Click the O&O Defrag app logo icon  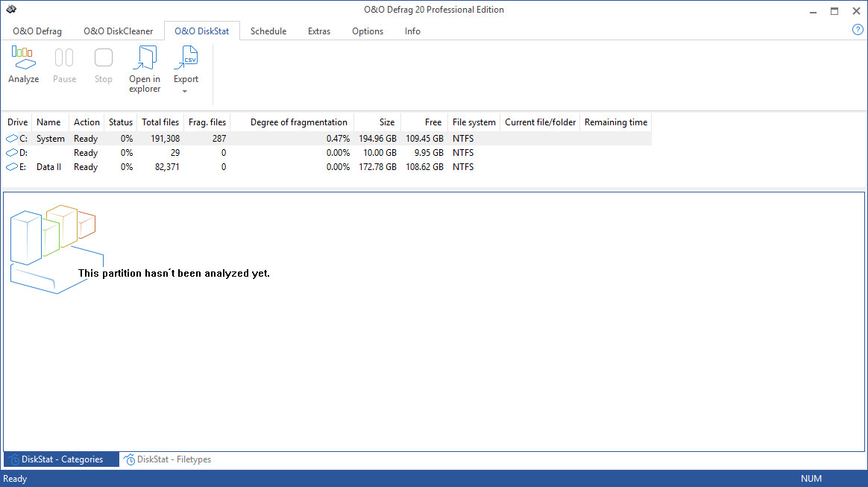click(10, 10)
